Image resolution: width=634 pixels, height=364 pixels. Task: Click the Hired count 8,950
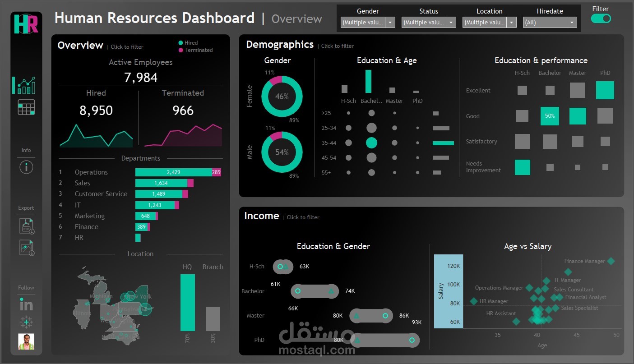[96, 111]
